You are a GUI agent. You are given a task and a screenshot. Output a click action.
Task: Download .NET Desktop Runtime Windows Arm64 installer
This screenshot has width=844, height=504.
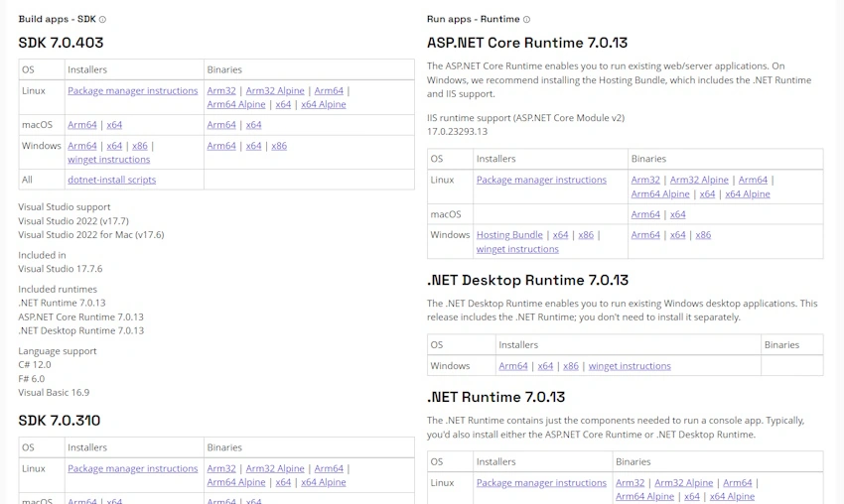(x=513, y=366)
